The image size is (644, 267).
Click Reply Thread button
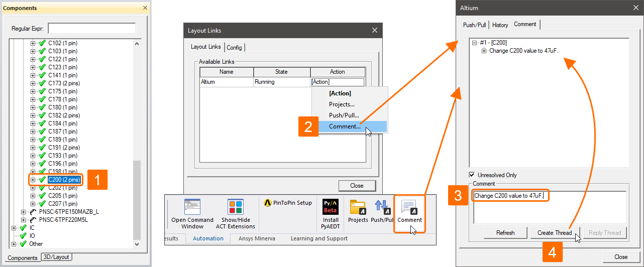coord(605,233)
